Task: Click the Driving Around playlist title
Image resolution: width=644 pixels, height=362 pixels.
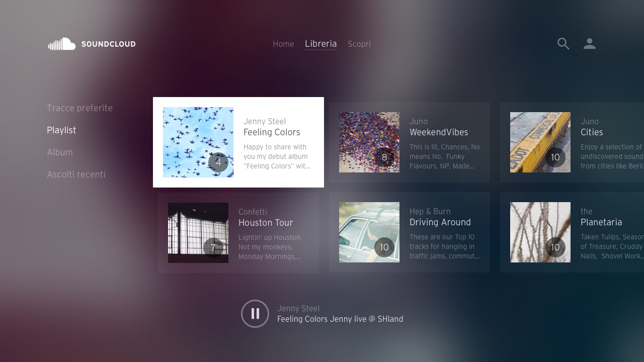Action: click(x=440, y=222)
